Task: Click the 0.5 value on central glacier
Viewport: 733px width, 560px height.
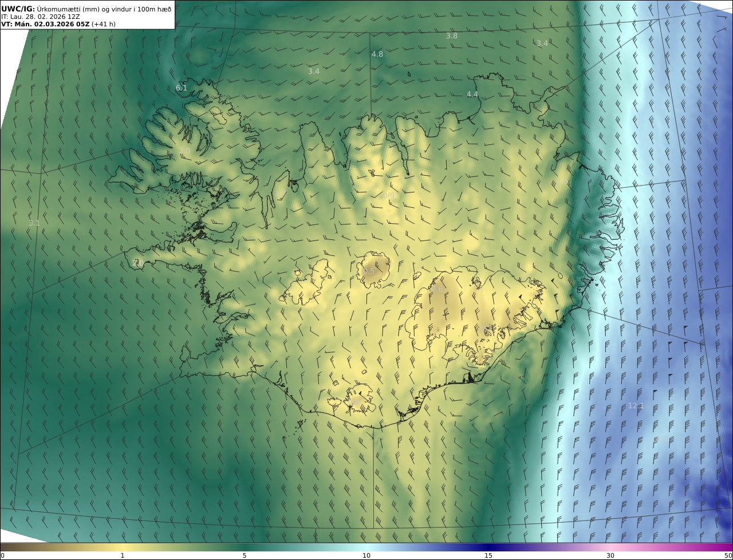Action: 369,271
